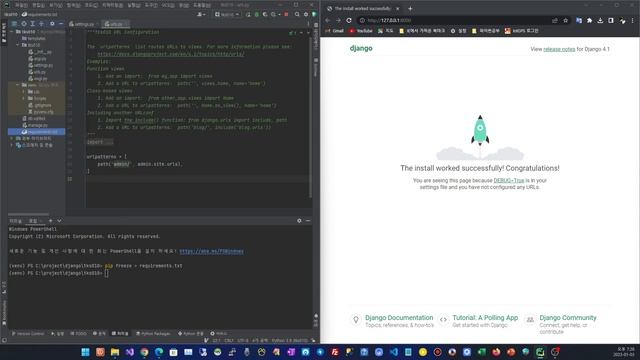Open manage.py in the project tree
Image resolution: width=640 pixels, height=360 pixels.
coord(38,125)
